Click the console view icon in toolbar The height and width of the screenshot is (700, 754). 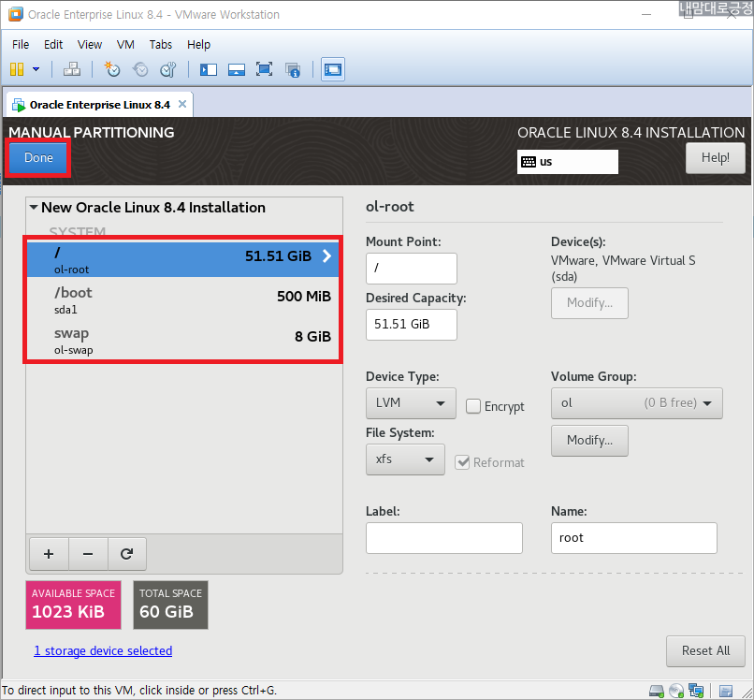click(x=333, y=70)
